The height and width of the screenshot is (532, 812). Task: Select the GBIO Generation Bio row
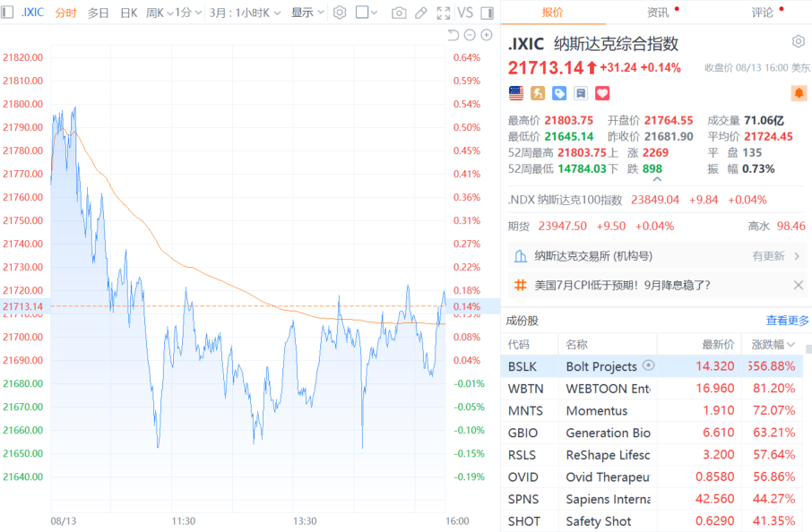(652, 433)
